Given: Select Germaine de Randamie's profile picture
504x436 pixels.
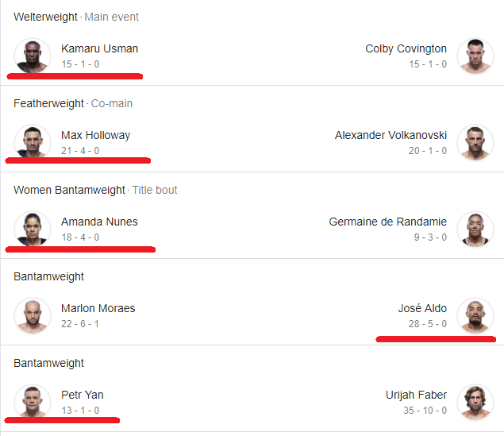Looking at the screenshot, I should pyautogui.click(x=475, y=229).
